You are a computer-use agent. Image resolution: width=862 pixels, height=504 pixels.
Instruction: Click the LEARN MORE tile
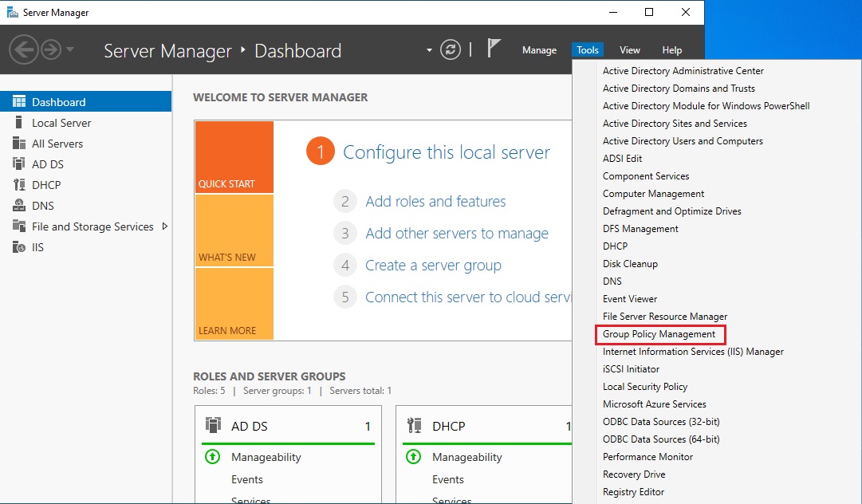pyautogui.click(x=234, y=304)
